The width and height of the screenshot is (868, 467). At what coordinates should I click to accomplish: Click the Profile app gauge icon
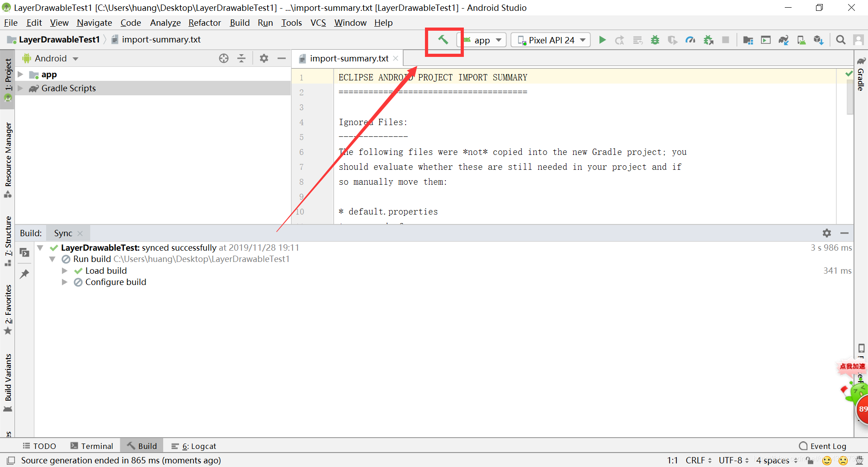690,40
